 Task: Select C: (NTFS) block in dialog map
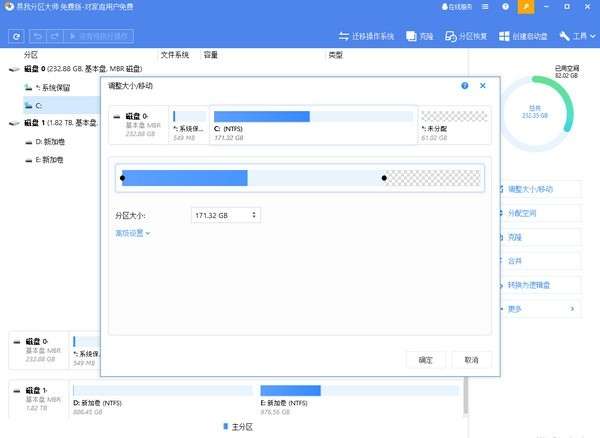[x=313, y=125]
